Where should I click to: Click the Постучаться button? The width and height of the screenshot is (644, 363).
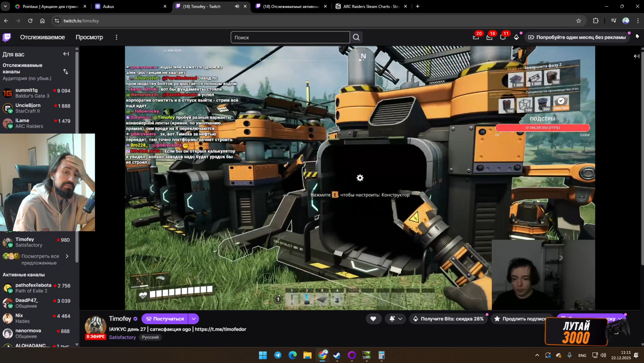click(x=165, y=319)
